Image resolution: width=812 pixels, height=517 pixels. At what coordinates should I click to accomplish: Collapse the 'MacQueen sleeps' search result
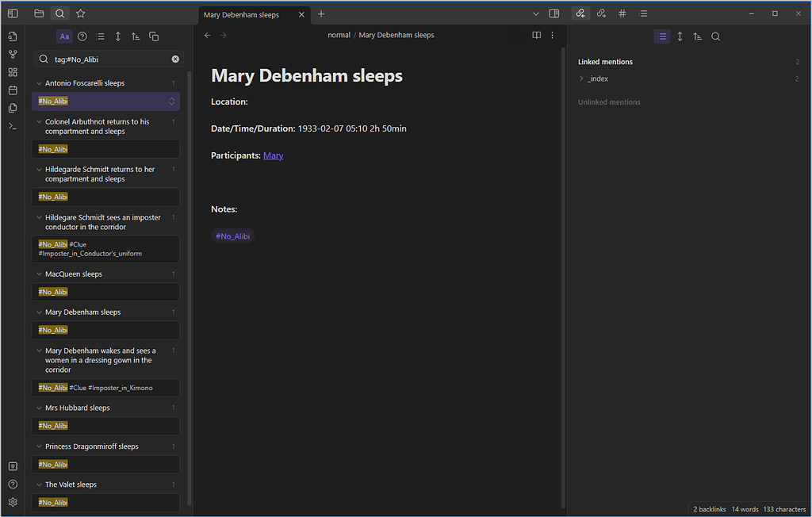click(x=37, y=274)
